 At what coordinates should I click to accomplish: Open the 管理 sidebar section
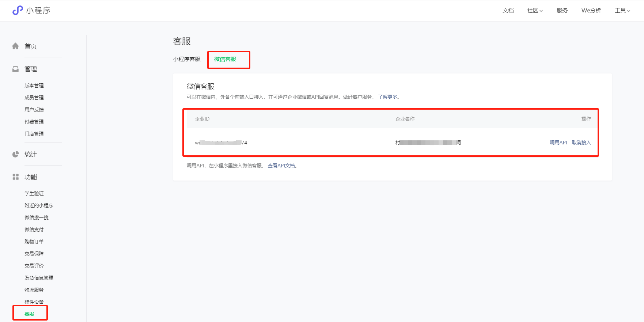click(31, 69)
